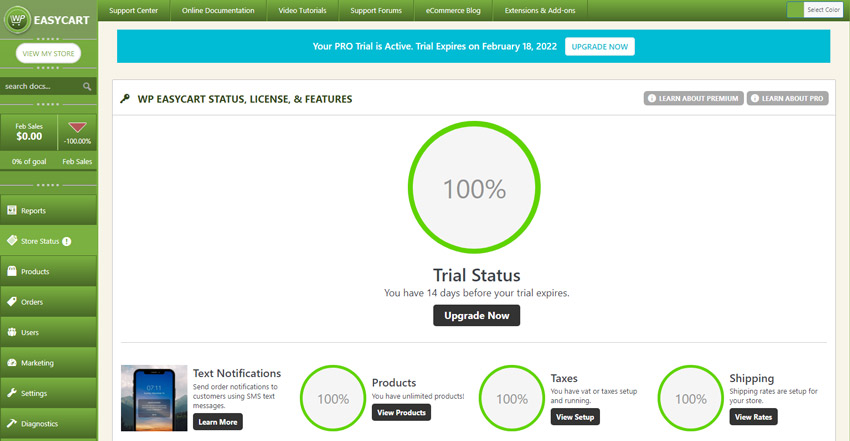Click the Orders tag icon in sidebar
Viewport: 850px width, 441px height.
12,301
